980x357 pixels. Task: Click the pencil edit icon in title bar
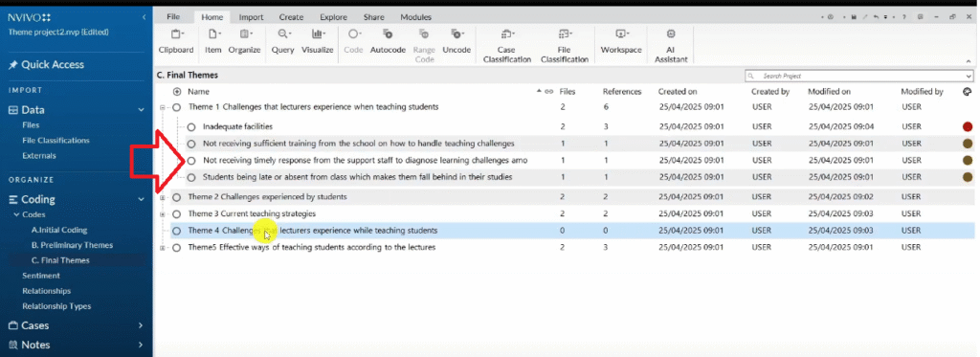tap(865, 17)
